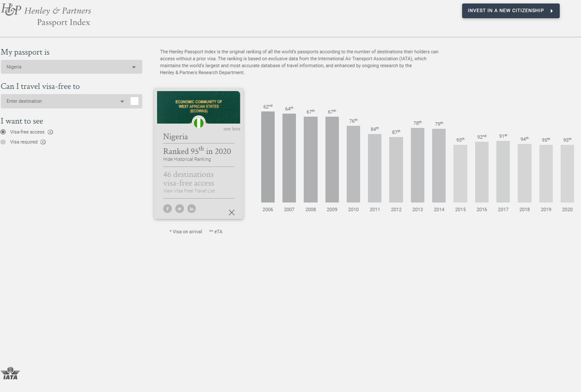Click the 2008 ranking bar
This screenshot has width=581, height=392.
coord(311,160)
